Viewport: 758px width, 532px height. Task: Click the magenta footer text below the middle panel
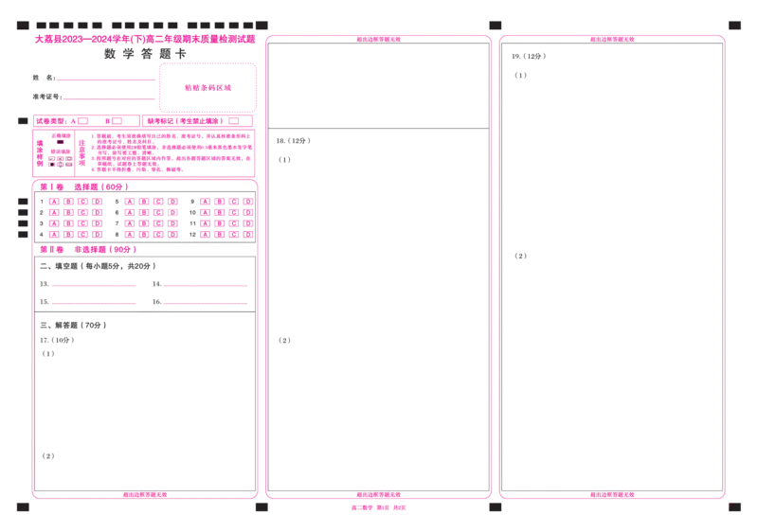click(378, 508)
